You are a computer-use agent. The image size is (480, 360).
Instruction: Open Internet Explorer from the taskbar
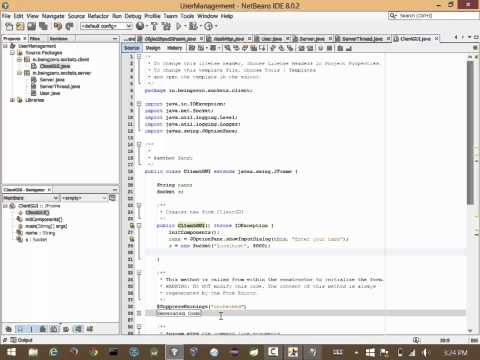click(53, 352)
